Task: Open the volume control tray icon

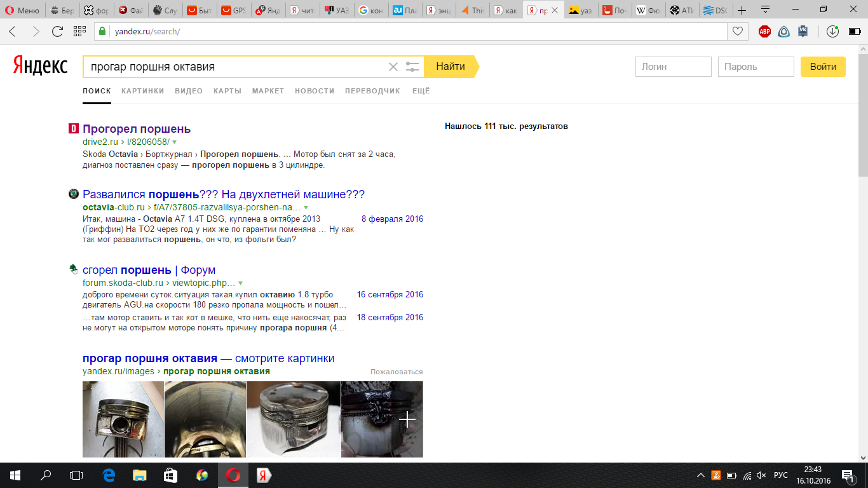Action: tap(761, 475)
